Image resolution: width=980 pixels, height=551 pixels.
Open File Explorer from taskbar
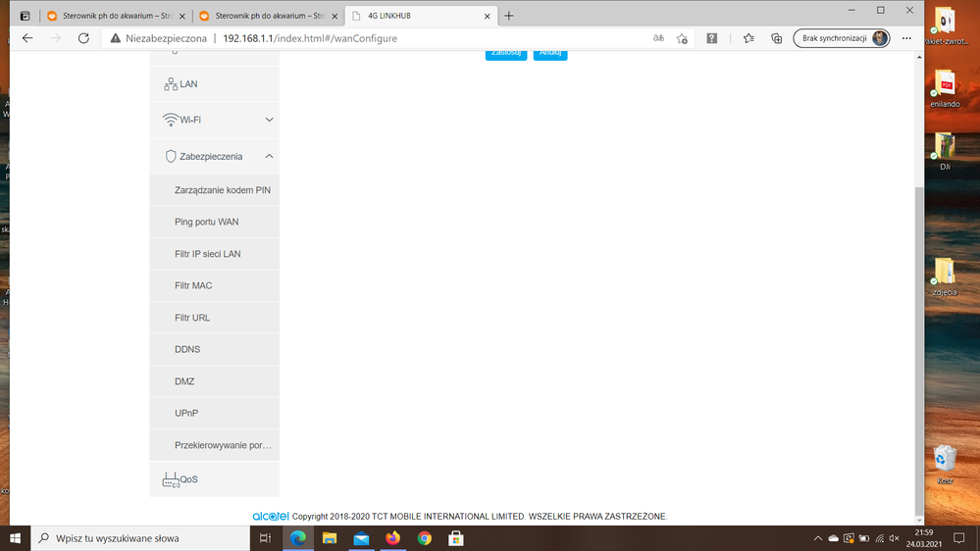330,538
